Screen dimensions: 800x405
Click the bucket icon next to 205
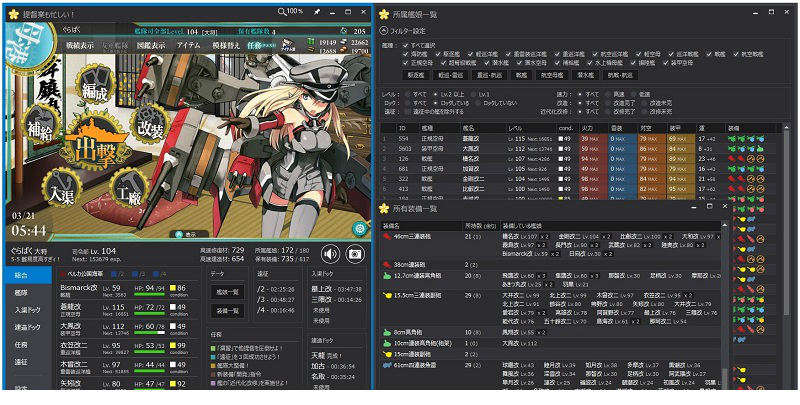pos(343,31)
